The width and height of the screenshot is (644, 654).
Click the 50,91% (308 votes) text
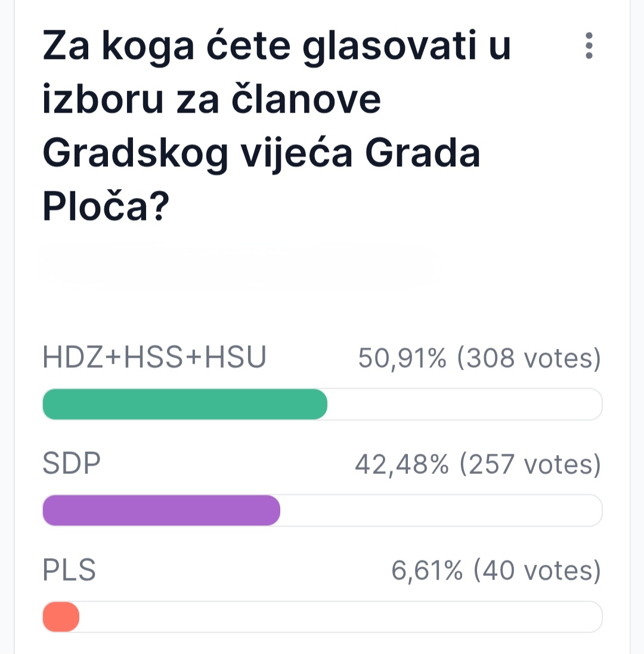(479, 358)
